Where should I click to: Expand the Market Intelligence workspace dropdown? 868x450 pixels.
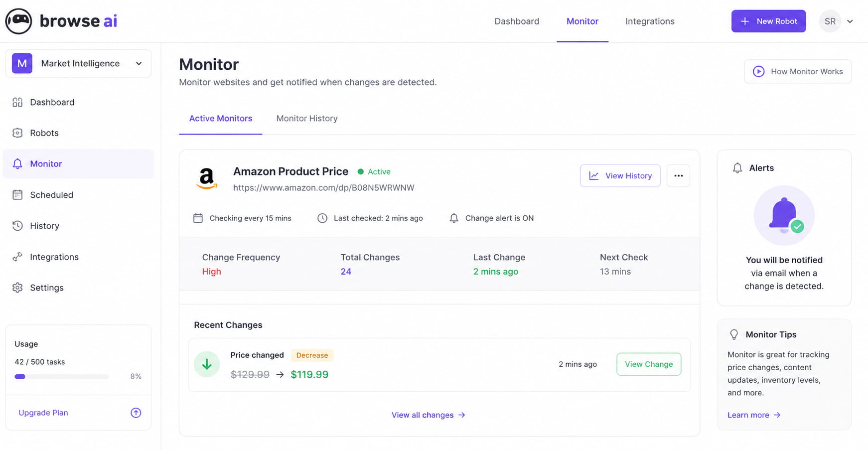[78, 63]
